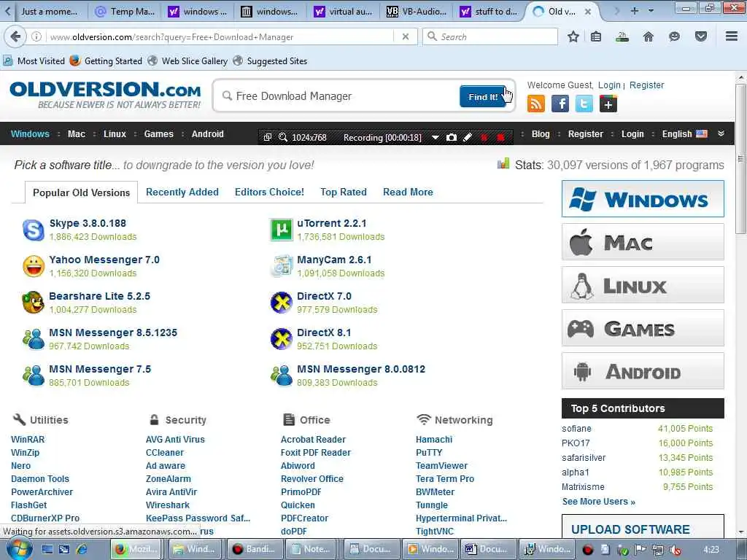This screenshot has height=560, width=747.
Task: Click the Bandicam magnifier zoom icon
Action: click(x=283, y=137)
